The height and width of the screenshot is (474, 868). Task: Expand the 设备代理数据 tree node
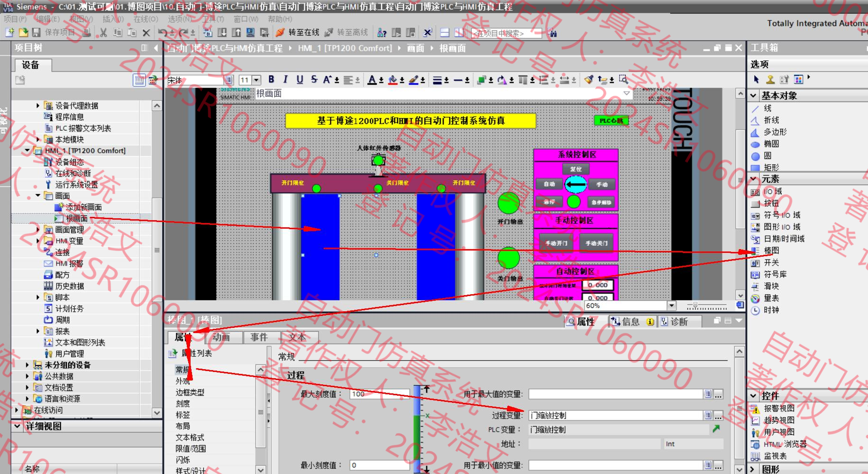pyautogui.click(x=38, y=105)
